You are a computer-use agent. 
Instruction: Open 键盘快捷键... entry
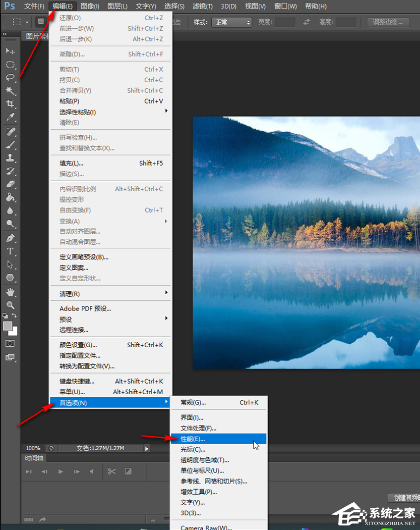[x=111, y=381]
